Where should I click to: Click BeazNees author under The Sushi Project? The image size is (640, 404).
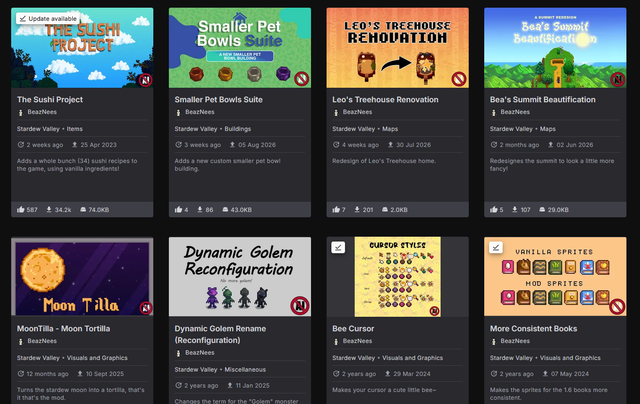[42, 112]
